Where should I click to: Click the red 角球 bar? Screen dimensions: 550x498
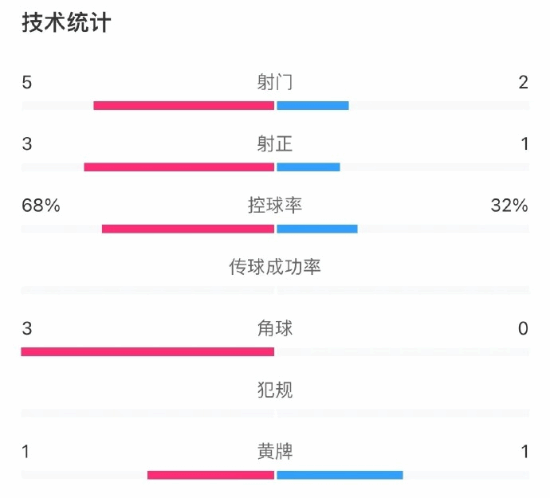(x=148, y=352)
